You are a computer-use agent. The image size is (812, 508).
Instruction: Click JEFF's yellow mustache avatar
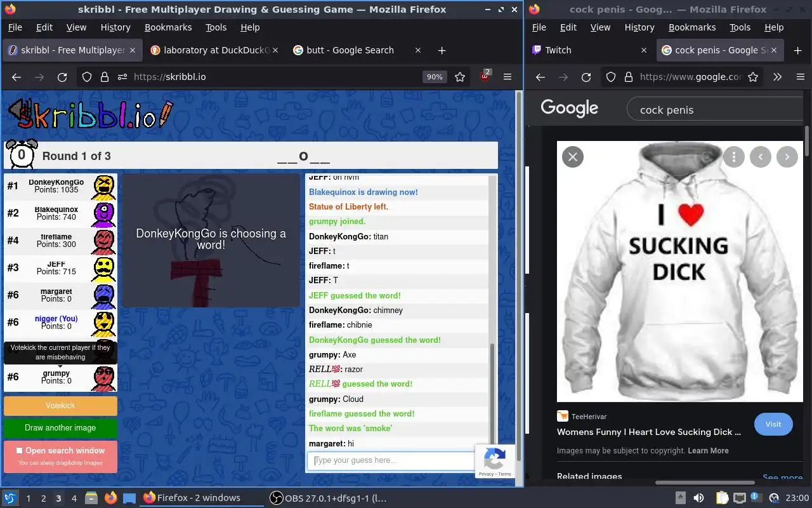coord(104,269)
